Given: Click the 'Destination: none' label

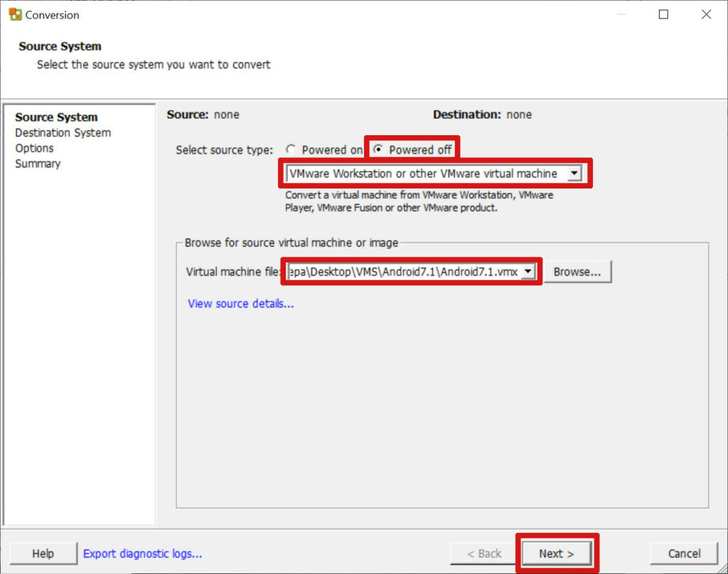Looking at the screenshot, I should [x=483, y=115].
